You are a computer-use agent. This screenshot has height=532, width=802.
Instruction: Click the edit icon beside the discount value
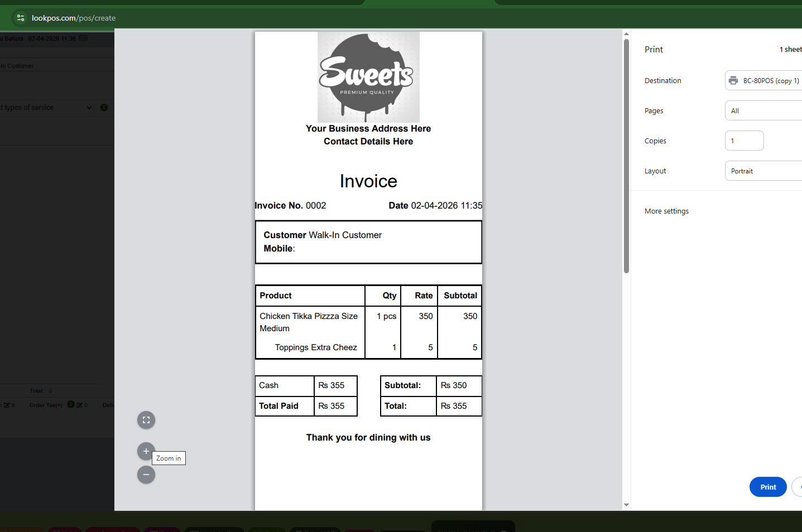click(x=7, y=404)
